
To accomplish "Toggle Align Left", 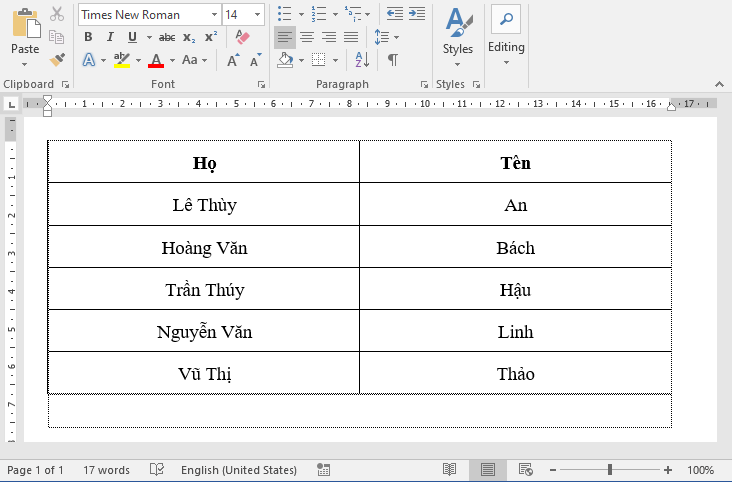I will [284, 37].
